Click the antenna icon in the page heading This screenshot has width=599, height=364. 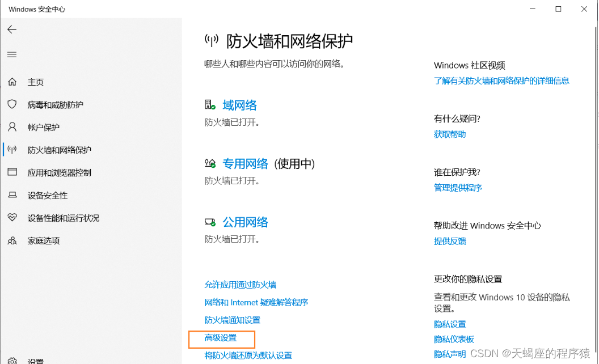211,40
